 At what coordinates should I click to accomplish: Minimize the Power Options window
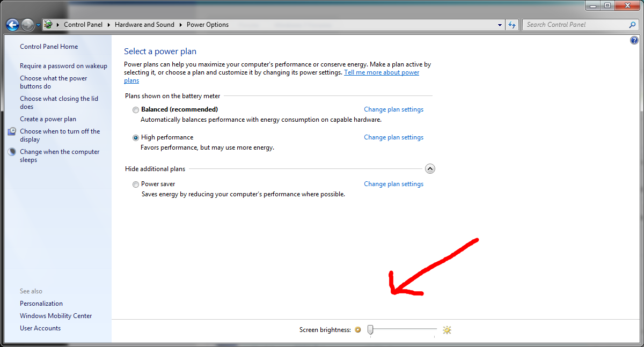594,5
